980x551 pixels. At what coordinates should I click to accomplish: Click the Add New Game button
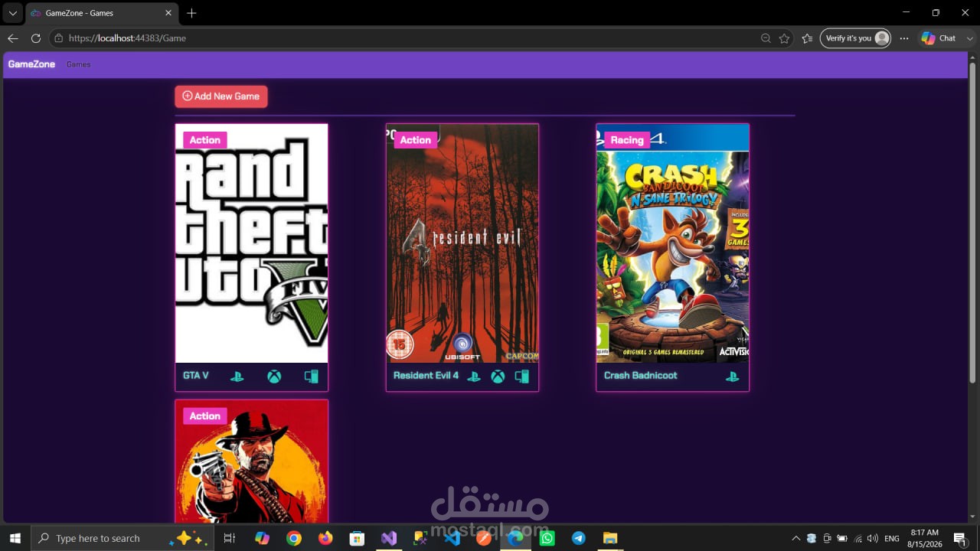(221, 96)
